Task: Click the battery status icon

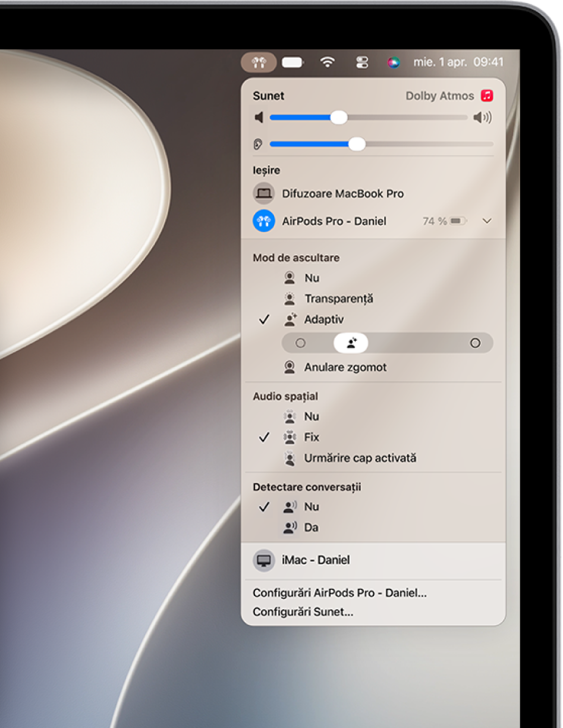Action: point(292,62)
